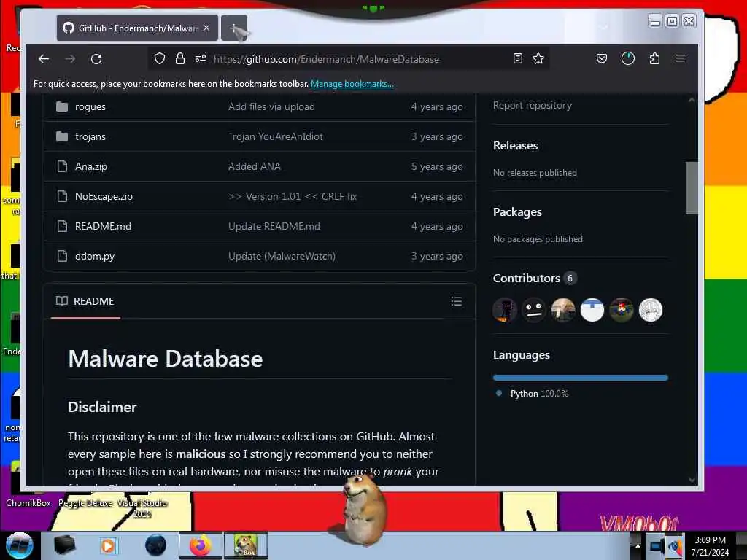Click the scrollbar down arrow
This screenshot has height=560, width=747.
pos(692,480)
